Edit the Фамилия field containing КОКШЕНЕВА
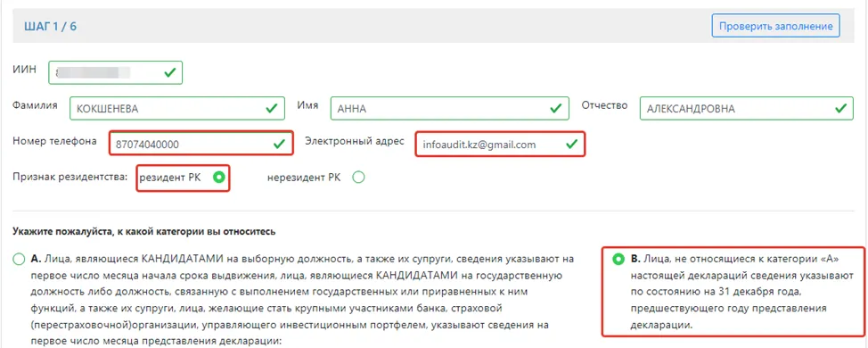Viewport: 868px width, 348px height. [x=177, y=109]
